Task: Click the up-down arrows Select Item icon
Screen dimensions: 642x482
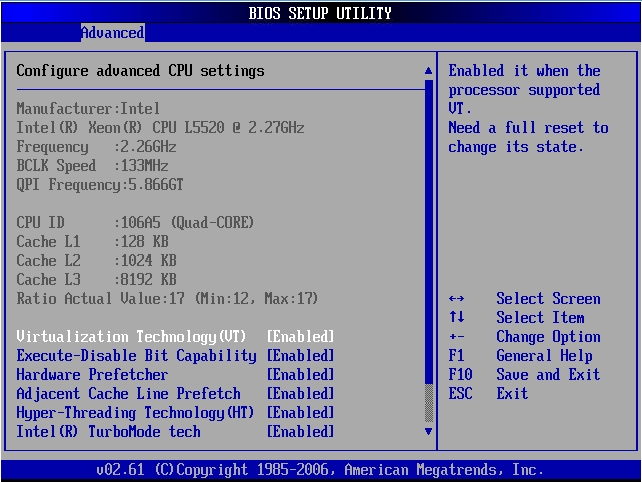Action: pyautogui.click(x=457, y=317)
